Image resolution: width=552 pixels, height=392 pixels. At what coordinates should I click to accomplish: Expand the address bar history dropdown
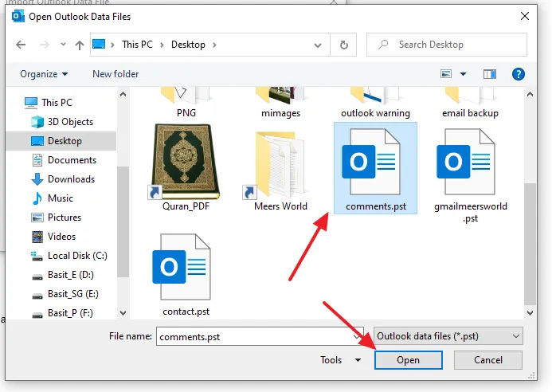pos(318,45)
